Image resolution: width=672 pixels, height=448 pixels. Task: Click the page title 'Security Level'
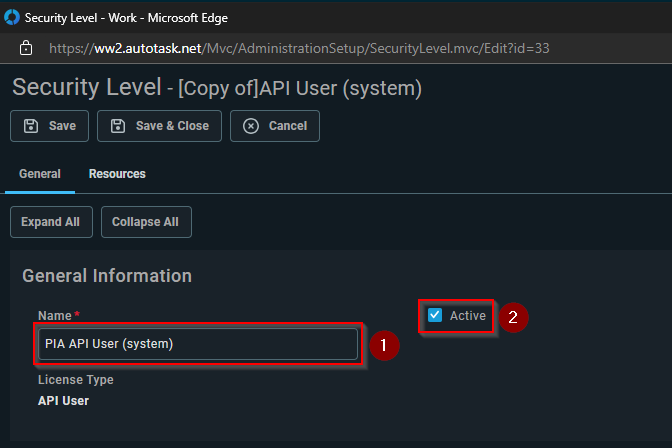coord(87,87)
